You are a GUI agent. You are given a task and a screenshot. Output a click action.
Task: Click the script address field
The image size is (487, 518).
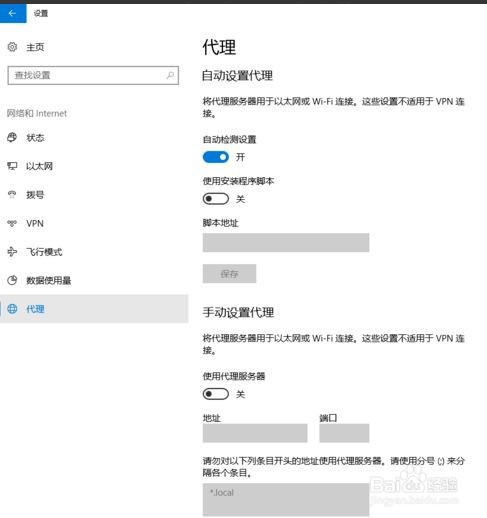pyautogui.click(x=286, y=243)
